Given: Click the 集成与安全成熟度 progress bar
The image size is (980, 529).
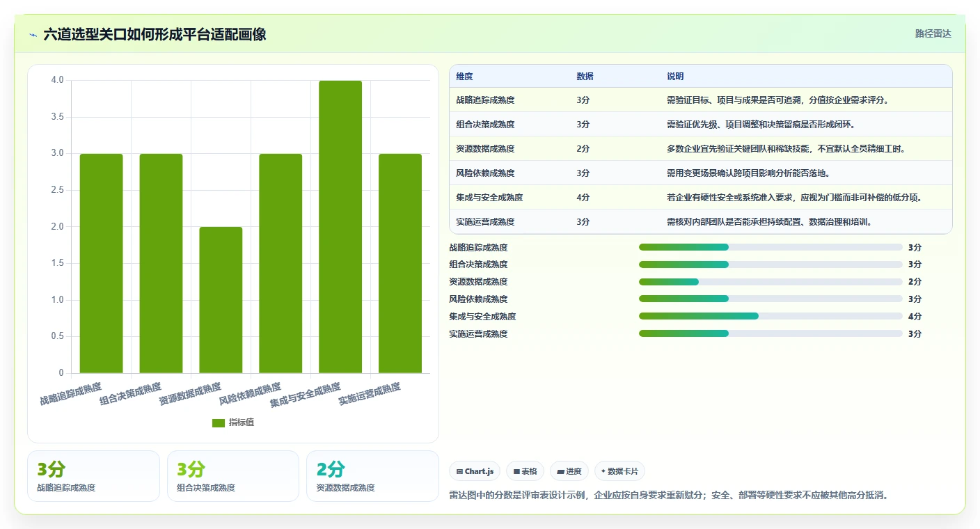Looking at the screenshot, I should tap(770, 317).
